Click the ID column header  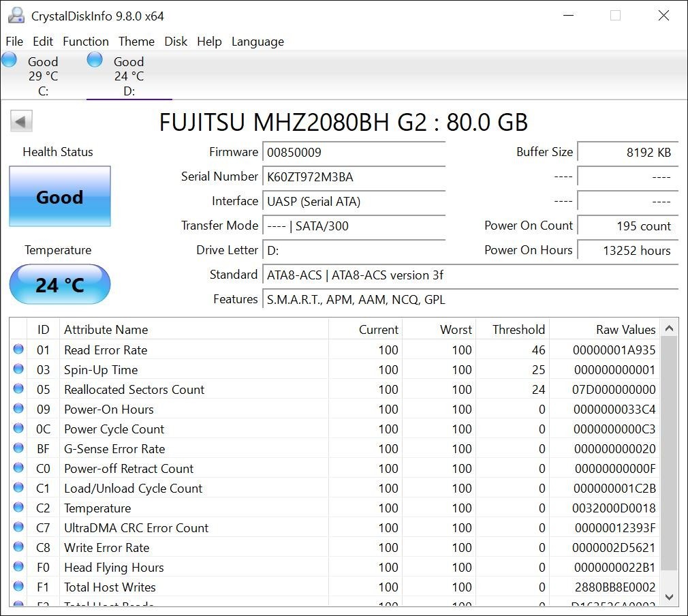tap(43, 329)
